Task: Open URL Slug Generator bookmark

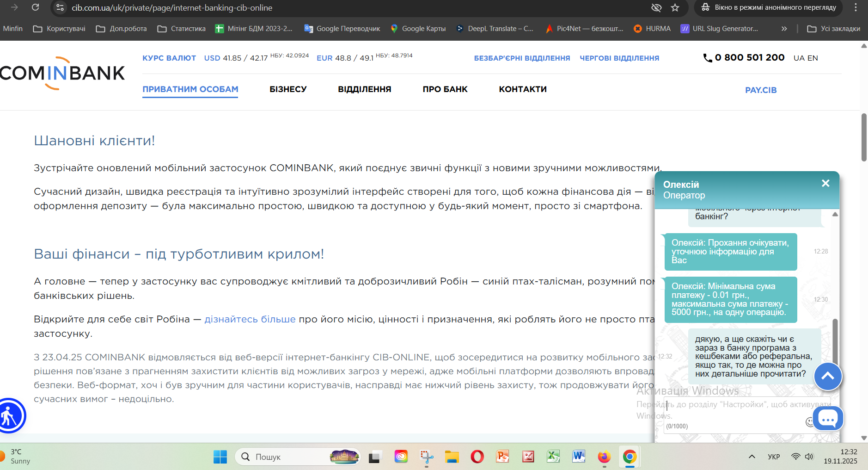Action: (x=719, y=29)
